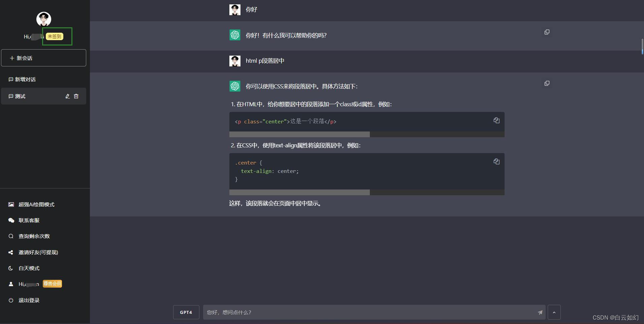This screenshot has height=324, width=644.
Task: Open the 尊贵会员 account entry
Action: (52, 284)
